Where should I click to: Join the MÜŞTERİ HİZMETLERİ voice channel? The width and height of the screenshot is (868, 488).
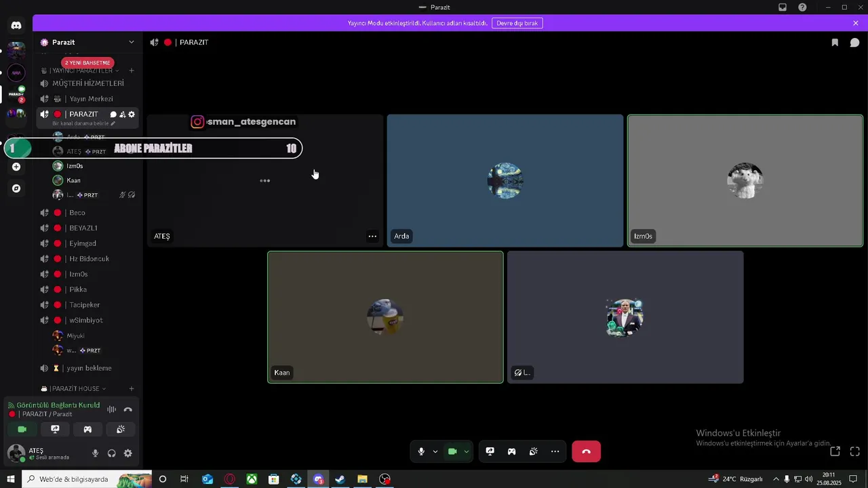tap(88, 83)
